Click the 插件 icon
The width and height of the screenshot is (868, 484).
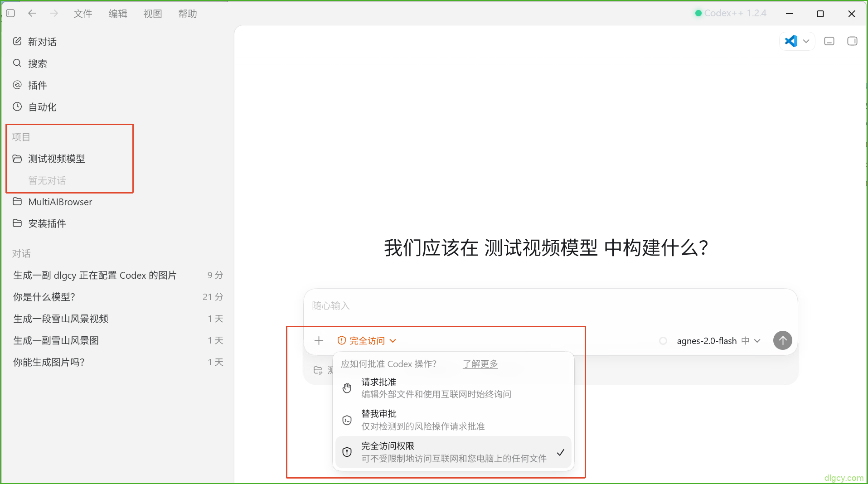[17, 85]
